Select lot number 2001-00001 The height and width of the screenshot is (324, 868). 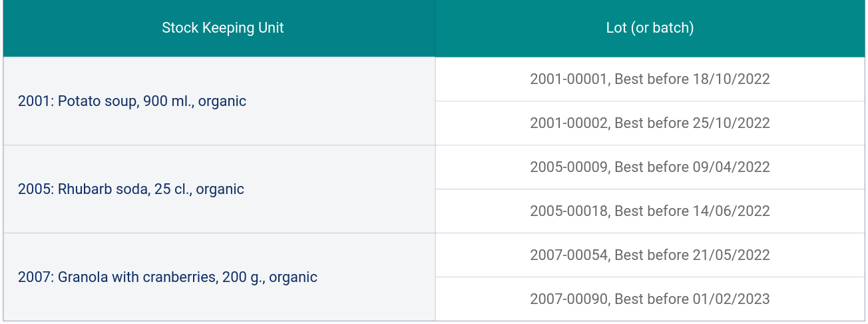click(569, 79)
